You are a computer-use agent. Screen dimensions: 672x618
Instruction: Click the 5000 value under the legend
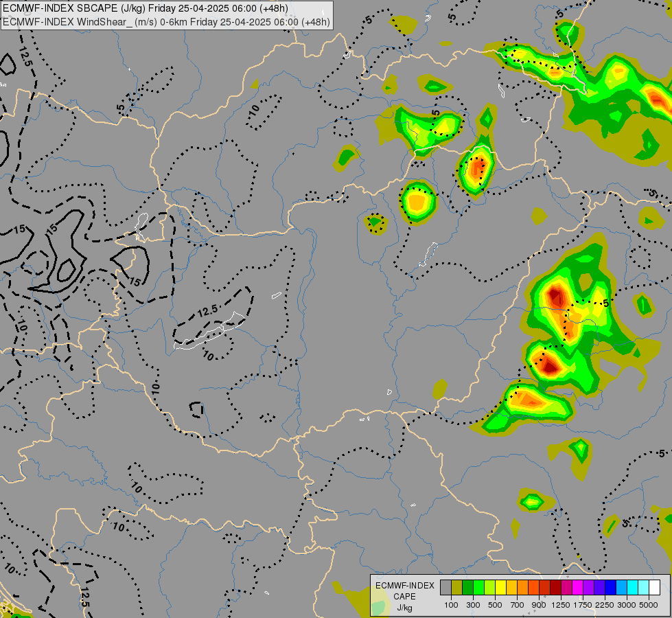point(649,605)
